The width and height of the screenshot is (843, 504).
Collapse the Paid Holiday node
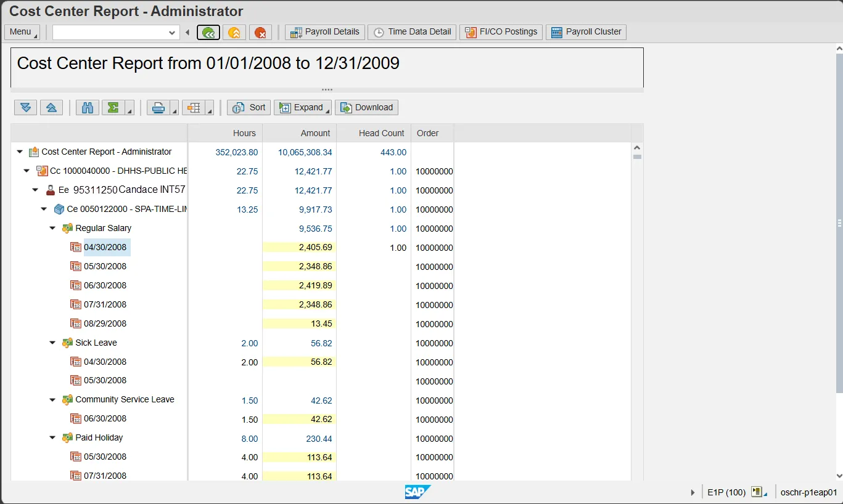pos(52,438)
